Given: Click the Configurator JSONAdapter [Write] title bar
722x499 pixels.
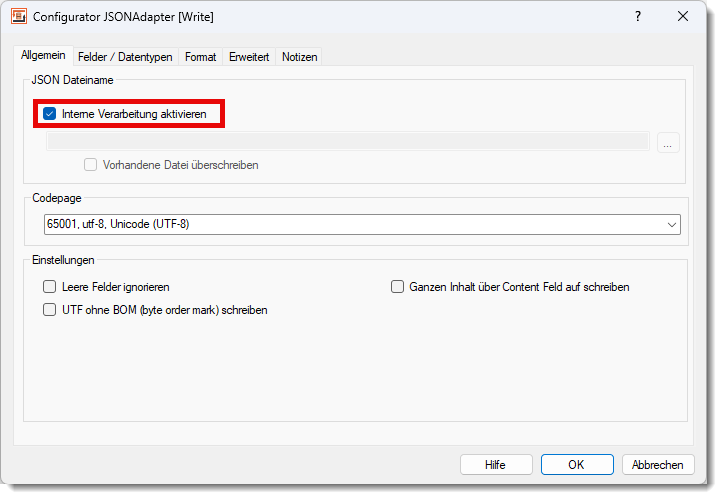Looking at the screenshot, I should coord(300,17).
